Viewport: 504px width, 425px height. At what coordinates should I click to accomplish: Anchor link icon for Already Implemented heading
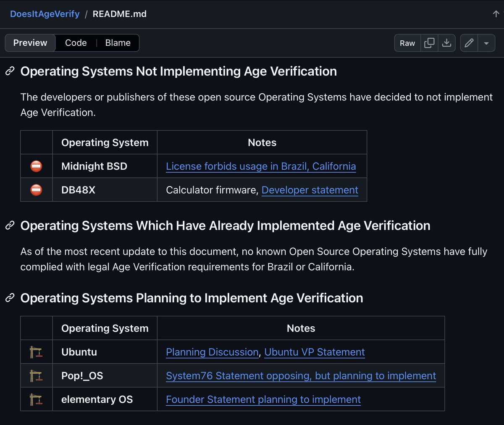pos(10,226)
